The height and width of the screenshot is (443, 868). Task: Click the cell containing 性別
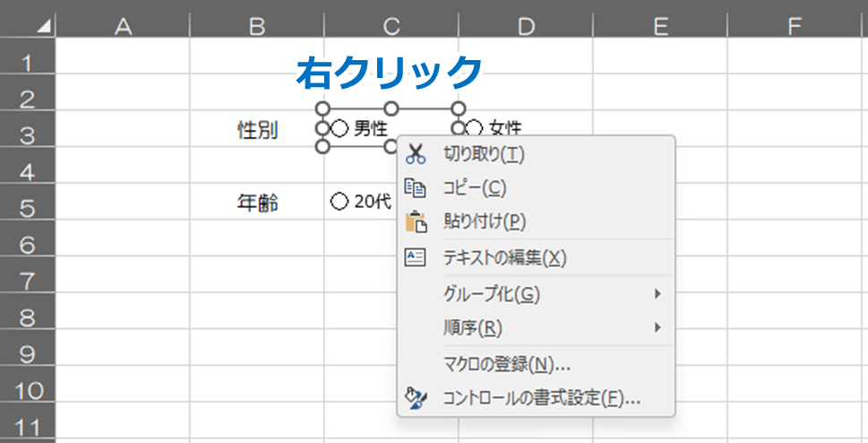point(257,131)
